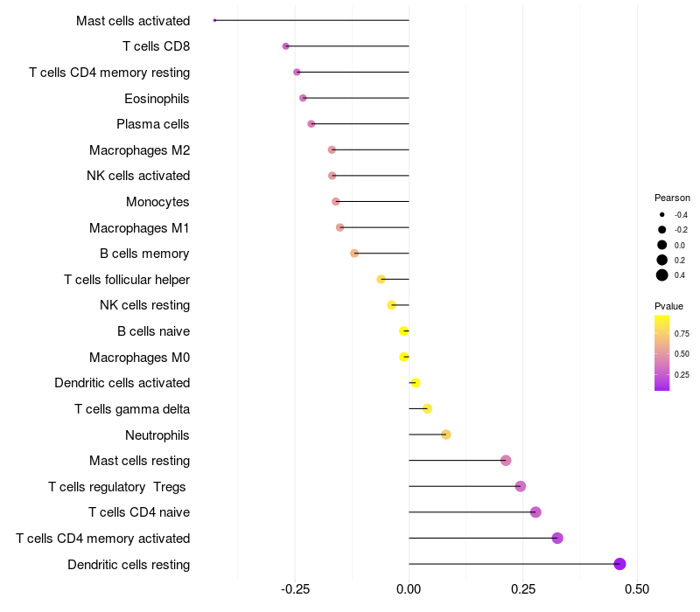
Task: Click the Pvalue color gradient bar
Action: pyautogui.click(x=662, y=352)
